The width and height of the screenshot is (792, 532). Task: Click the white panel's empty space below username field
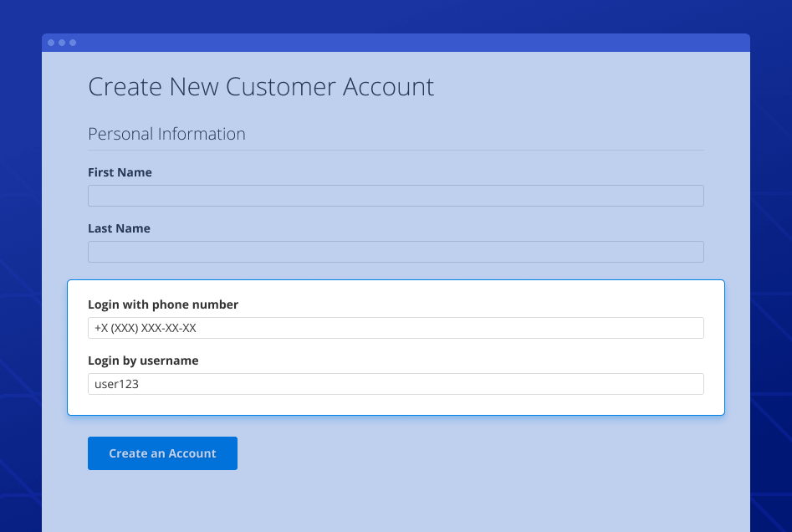[x=395, y=405]
